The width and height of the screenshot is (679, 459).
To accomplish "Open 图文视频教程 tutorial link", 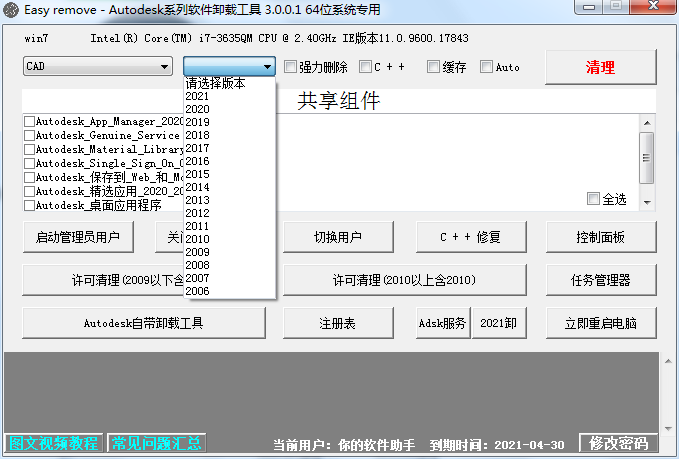I will (x=54, y=443).
